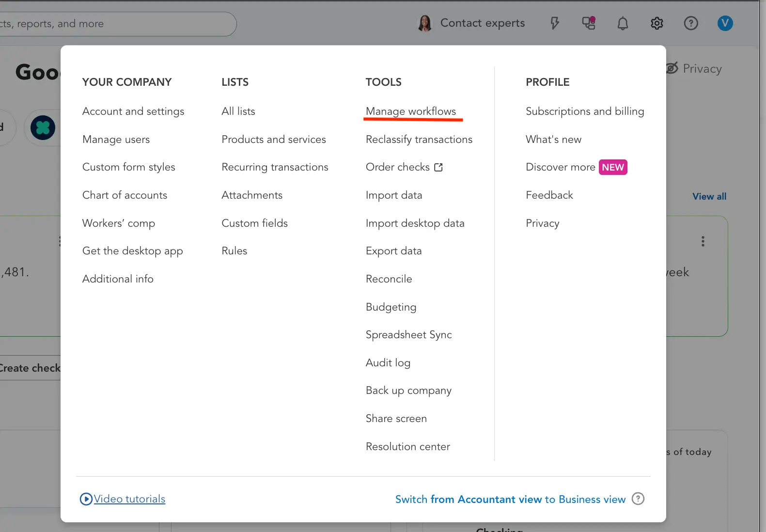Open What's new
This screenshot has width=766, height=532.
pyautogui.click(x=553, y=140)
